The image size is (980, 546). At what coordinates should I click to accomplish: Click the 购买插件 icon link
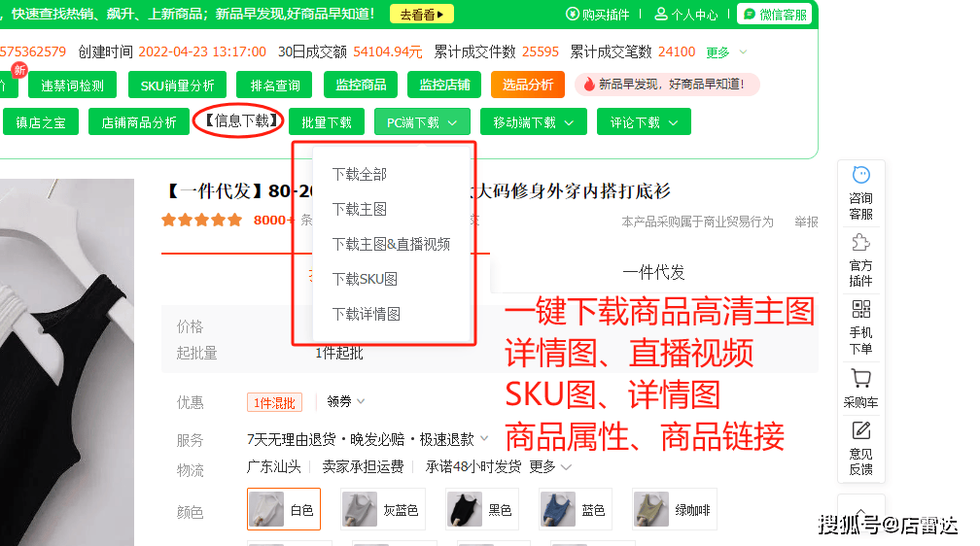598,15
